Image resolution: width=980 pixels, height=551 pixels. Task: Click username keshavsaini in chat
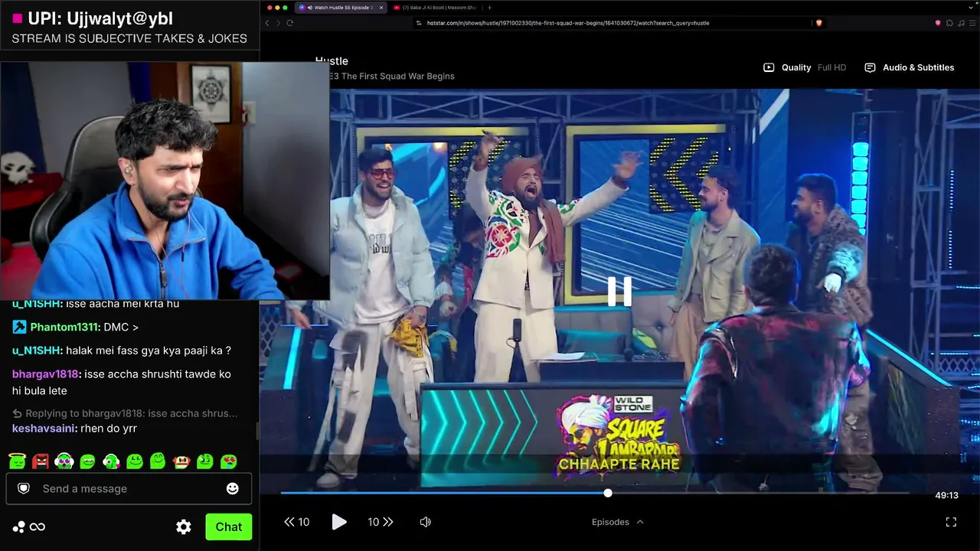point(44,429)
